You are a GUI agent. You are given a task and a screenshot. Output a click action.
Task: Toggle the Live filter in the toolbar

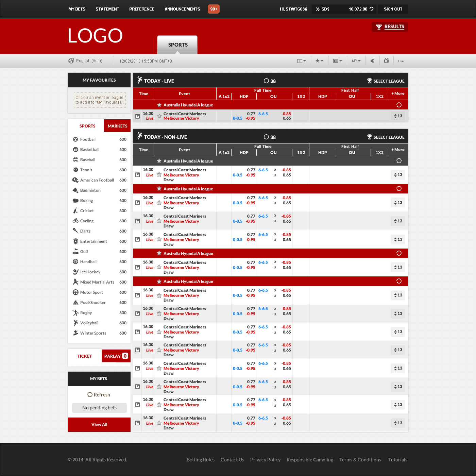tap(401, 61)
